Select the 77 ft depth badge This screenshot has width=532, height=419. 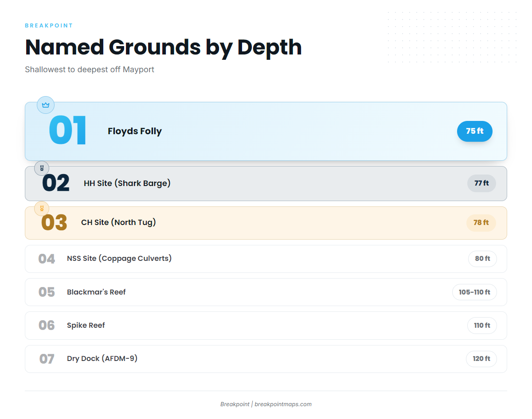point(481,183)
